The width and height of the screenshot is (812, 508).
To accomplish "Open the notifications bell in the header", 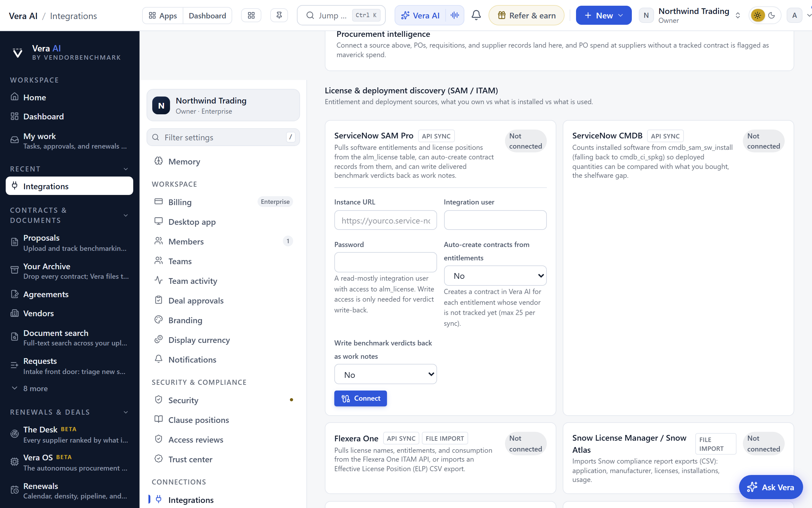I will (476, 15).
